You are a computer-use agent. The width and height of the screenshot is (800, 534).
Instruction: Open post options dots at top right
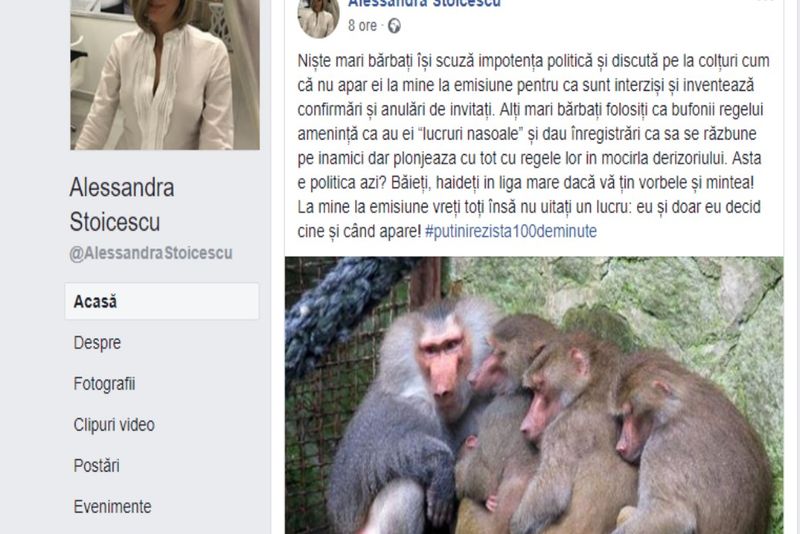pos(765,2)
